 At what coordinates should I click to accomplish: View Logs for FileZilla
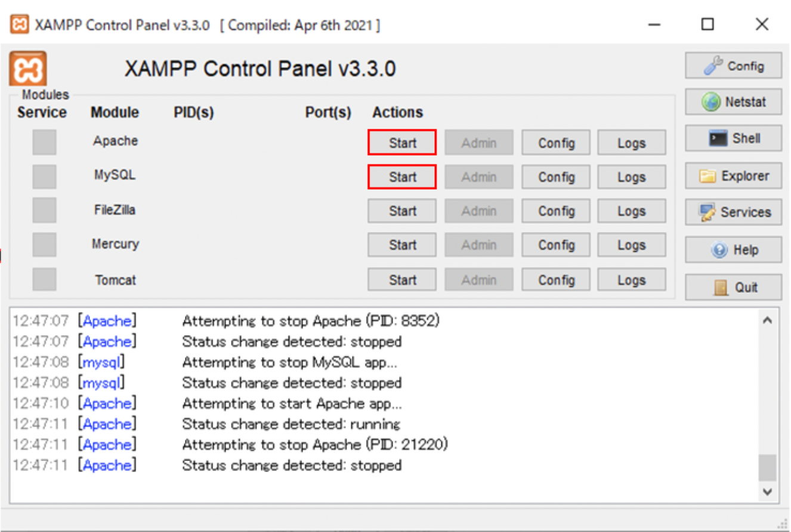(x=632, y=211)
